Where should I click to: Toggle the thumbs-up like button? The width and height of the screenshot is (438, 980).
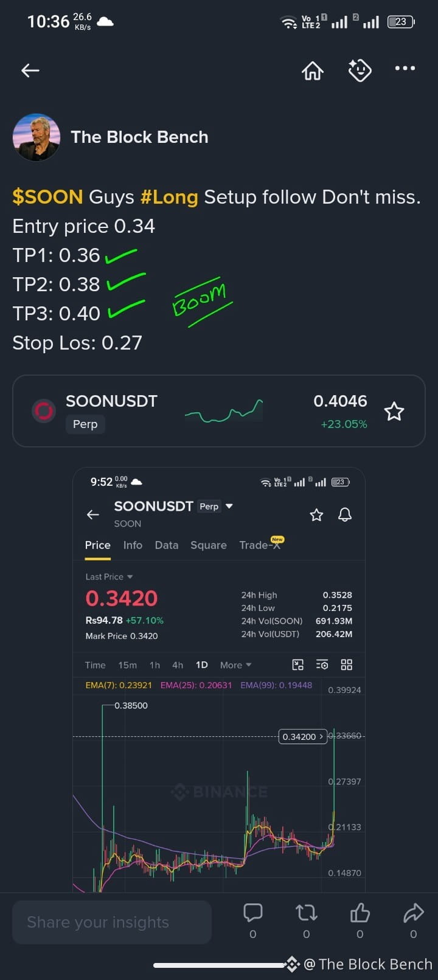(x=360, y=913)
